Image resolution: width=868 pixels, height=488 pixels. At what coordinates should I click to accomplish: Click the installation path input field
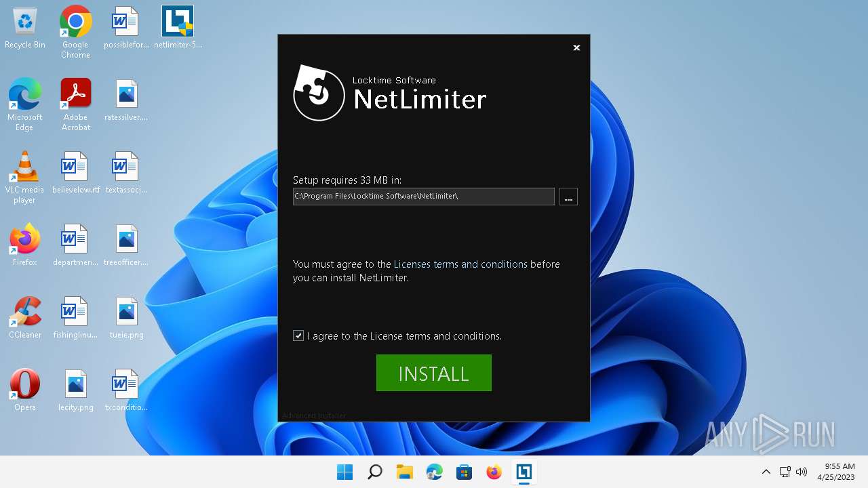coord(424,197)
